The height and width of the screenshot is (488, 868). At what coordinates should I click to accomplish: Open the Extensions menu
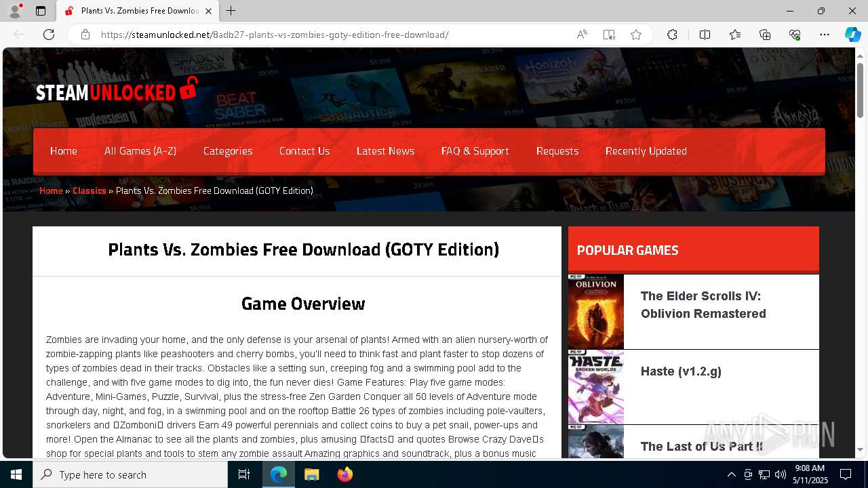(672, 35)
